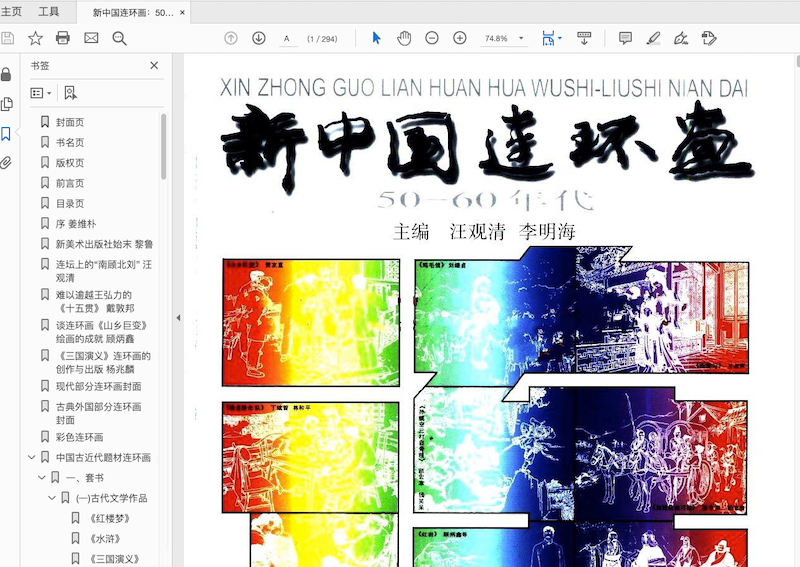Open 《三国演义》连环画的创作与出版 bookmark

[103, 362]
